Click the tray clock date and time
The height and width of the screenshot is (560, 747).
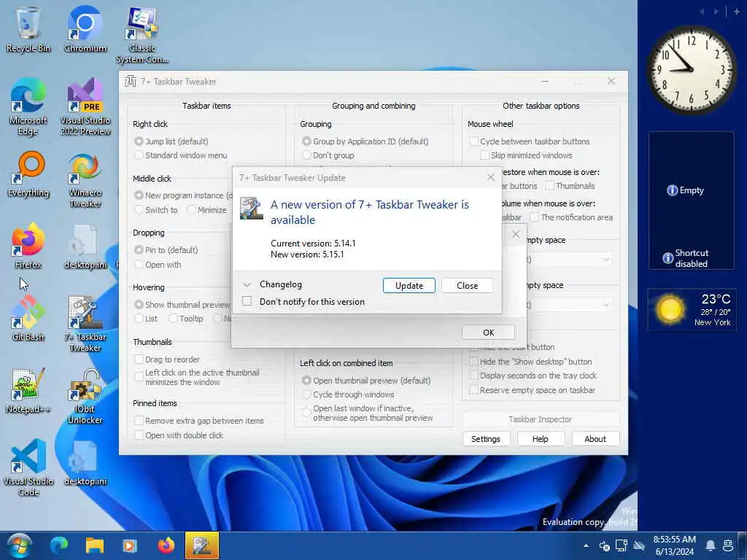coord(675,545)
